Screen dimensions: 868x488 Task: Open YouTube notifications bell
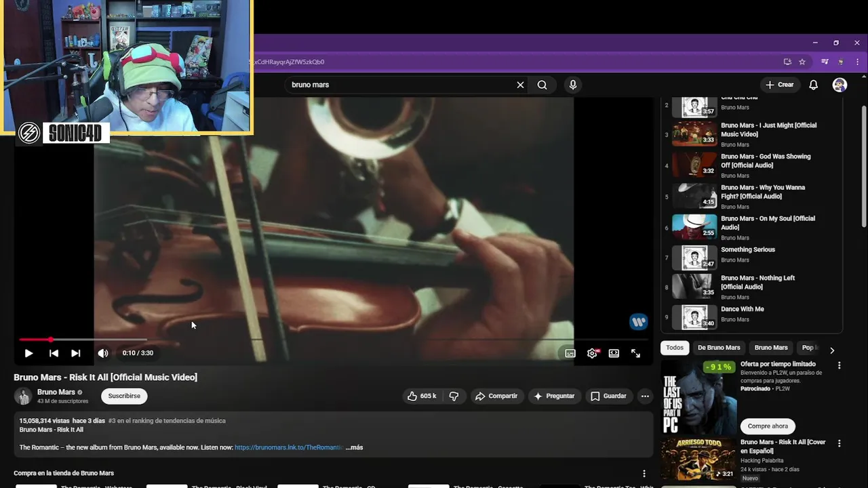coord(814,85)
